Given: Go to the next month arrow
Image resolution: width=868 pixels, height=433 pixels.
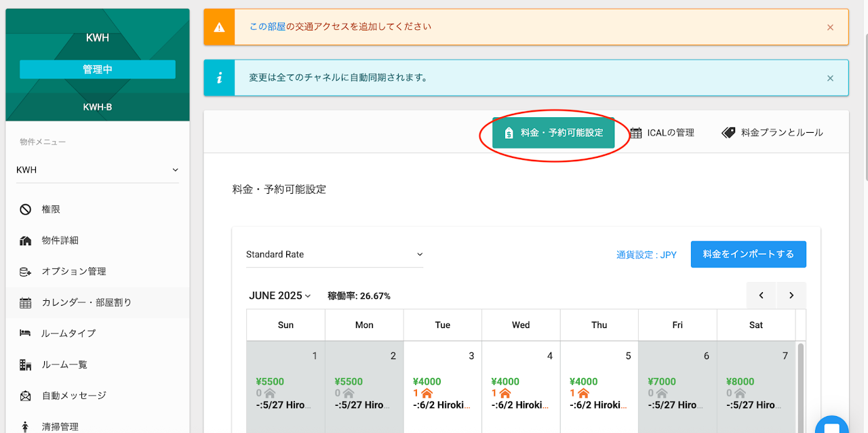Looking at the screenshot, I should pos(791,295).
